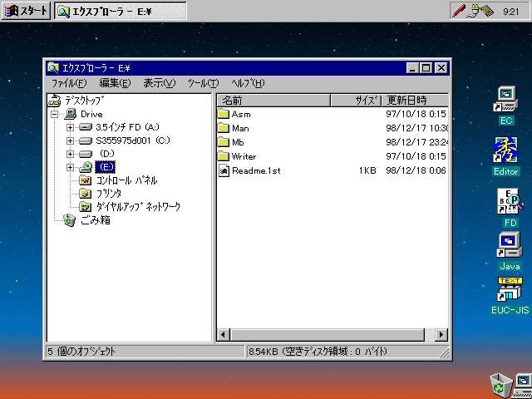Open the desktop recycle bin icon
The height and width of the screenshot is (399, 532).
(501, 386)
